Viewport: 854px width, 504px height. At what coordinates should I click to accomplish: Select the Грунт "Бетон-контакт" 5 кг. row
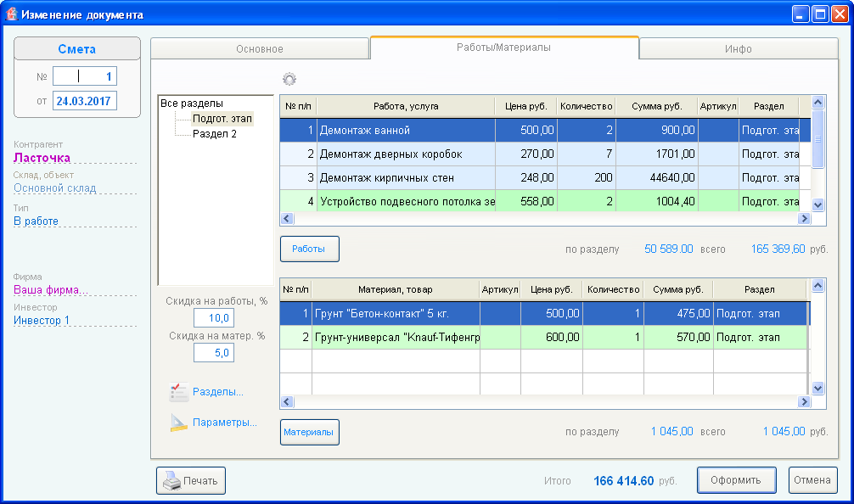click(545, 313)
